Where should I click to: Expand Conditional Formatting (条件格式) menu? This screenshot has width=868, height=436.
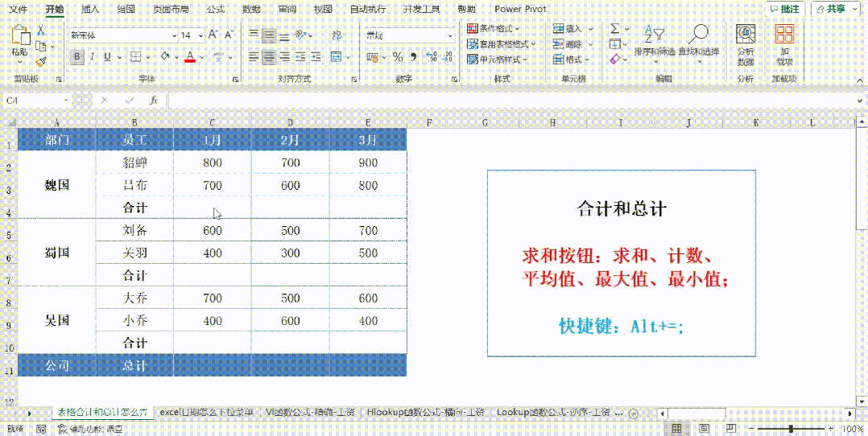tap(493, 28)
